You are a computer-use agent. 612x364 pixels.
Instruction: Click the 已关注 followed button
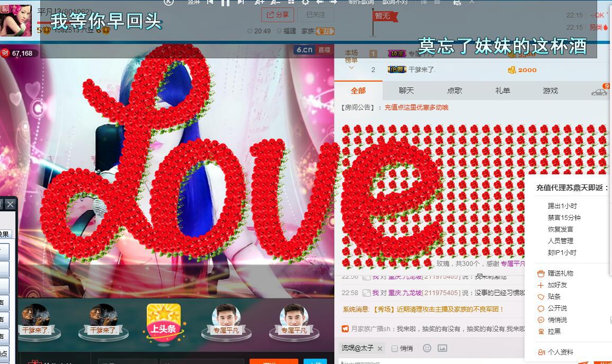315,15
